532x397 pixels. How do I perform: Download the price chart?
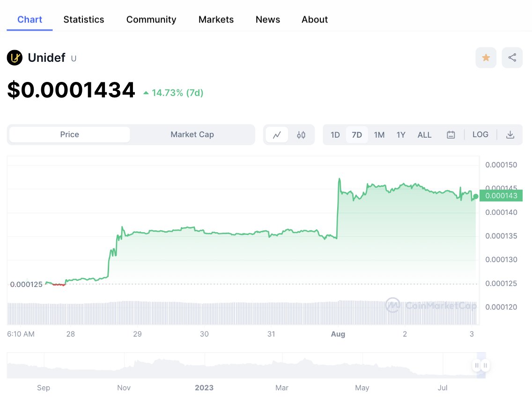click(x=510, y=134)
